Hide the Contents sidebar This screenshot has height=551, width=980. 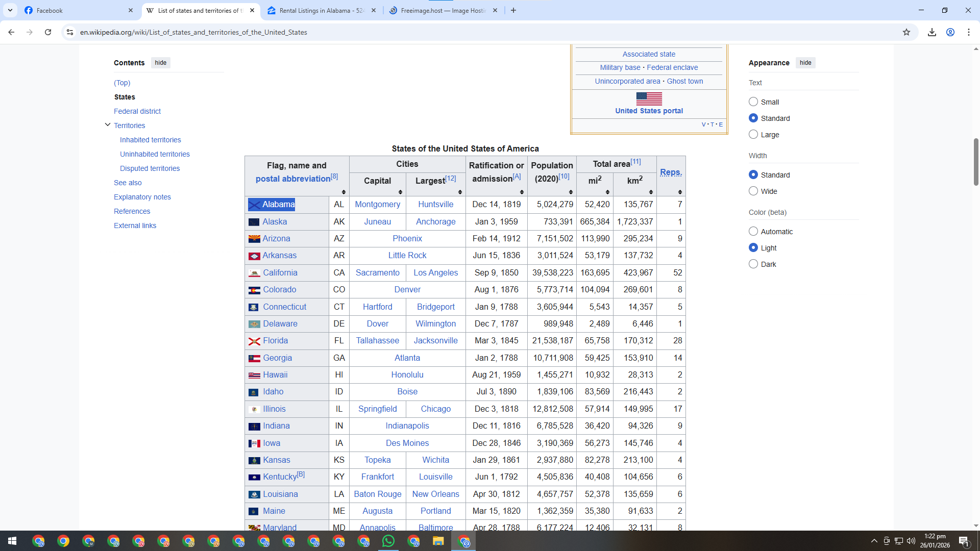click(161, 63)
